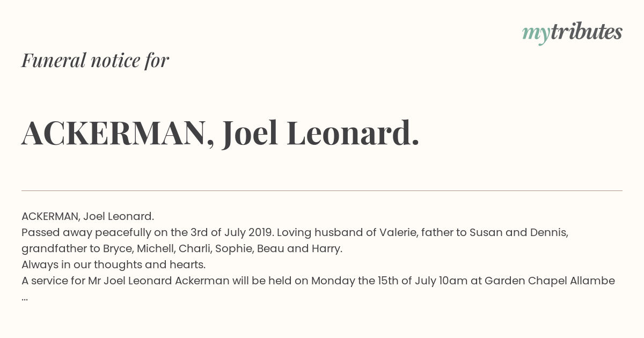Click the names 'Charli, Sophie' in the notice

coord(216,248)
